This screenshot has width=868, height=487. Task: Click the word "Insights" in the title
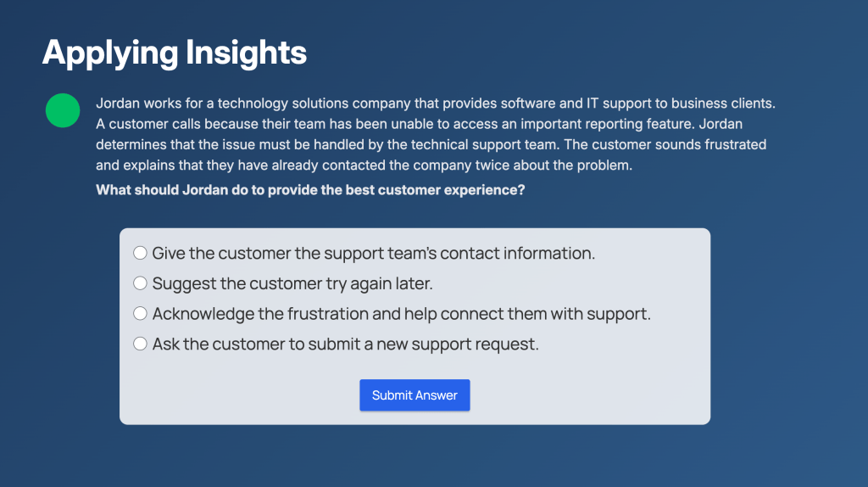(246, 53)
